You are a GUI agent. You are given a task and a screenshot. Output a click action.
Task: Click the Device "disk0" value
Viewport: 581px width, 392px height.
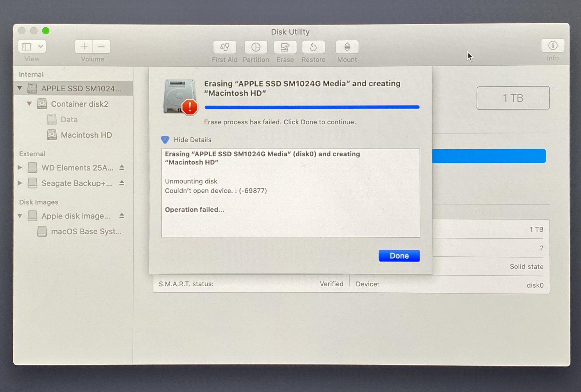pyautogui.click(x=535, y=285)
